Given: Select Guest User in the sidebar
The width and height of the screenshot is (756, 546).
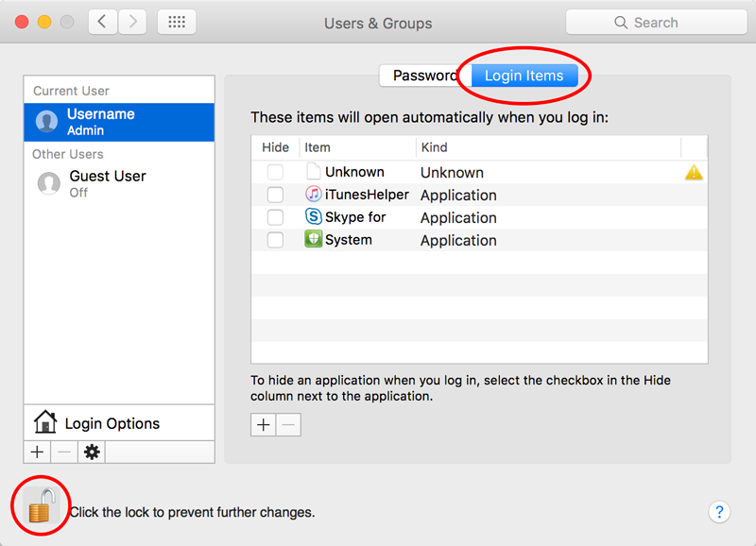Looking at the screenshot, I should click(x=107, y=183).
